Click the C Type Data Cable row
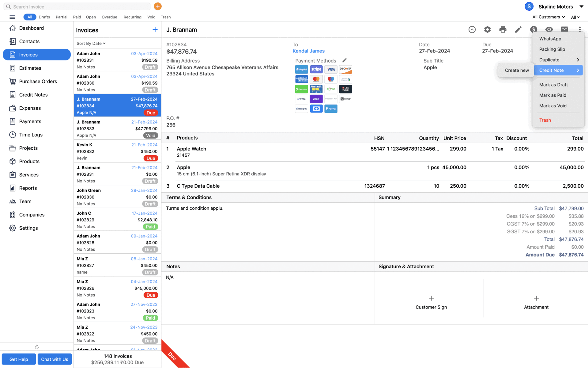Viewport: 588px width, 368px height. [x=375, y=186]
